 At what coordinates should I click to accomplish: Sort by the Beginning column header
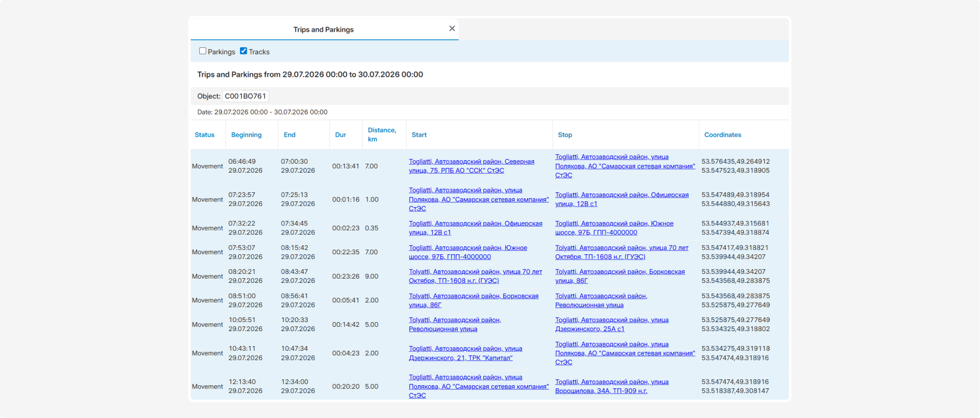246,135
